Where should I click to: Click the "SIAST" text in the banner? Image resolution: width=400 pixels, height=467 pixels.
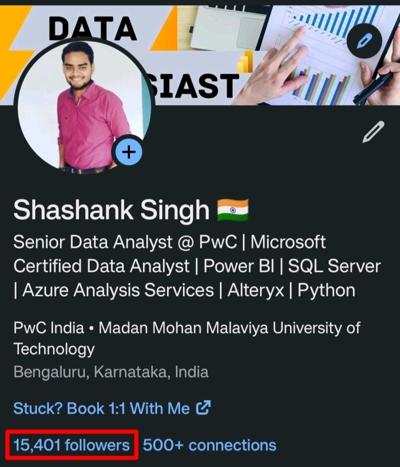[195, 86]
